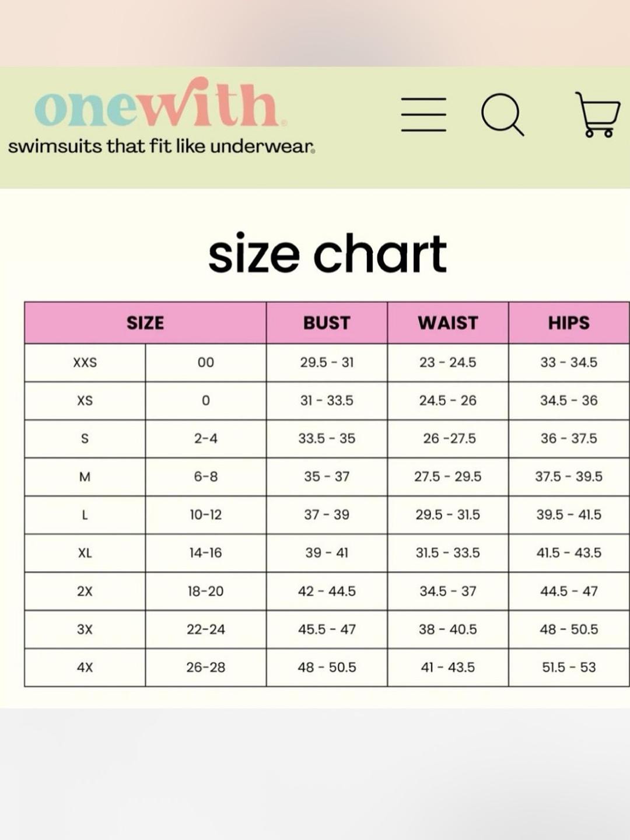Click the 41.5 - 43.5 hips measurement
Screen dimensions: 630x840
[x=569, y=552]
